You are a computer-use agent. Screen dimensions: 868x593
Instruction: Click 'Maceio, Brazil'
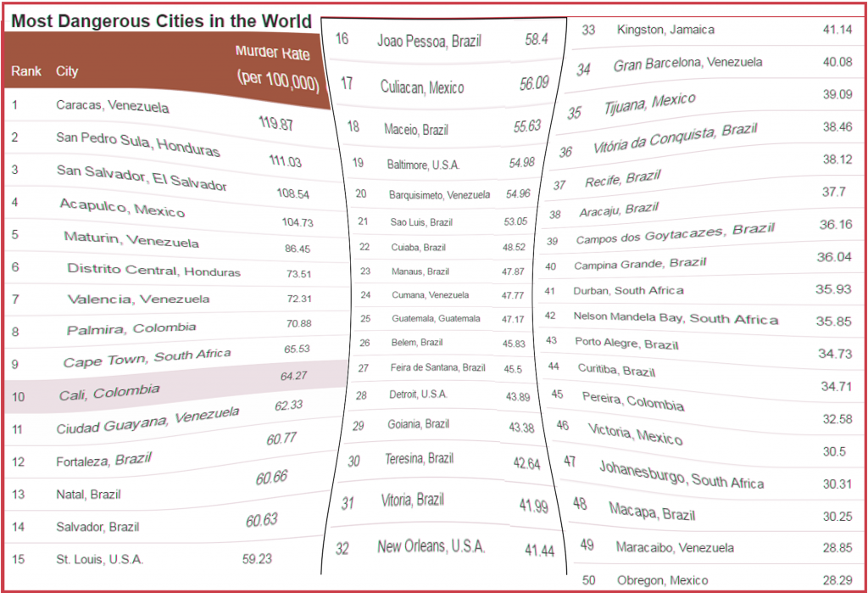click(416, 130)
